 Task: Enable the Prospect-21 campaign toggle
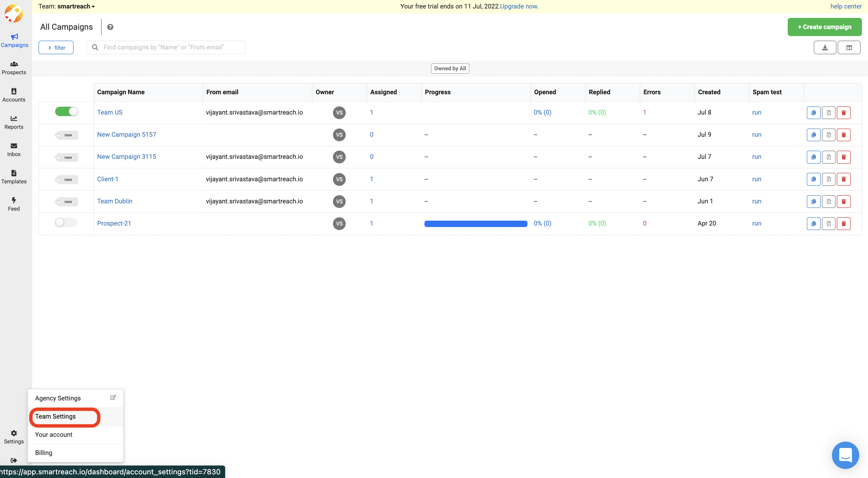[x=66, y=222]
